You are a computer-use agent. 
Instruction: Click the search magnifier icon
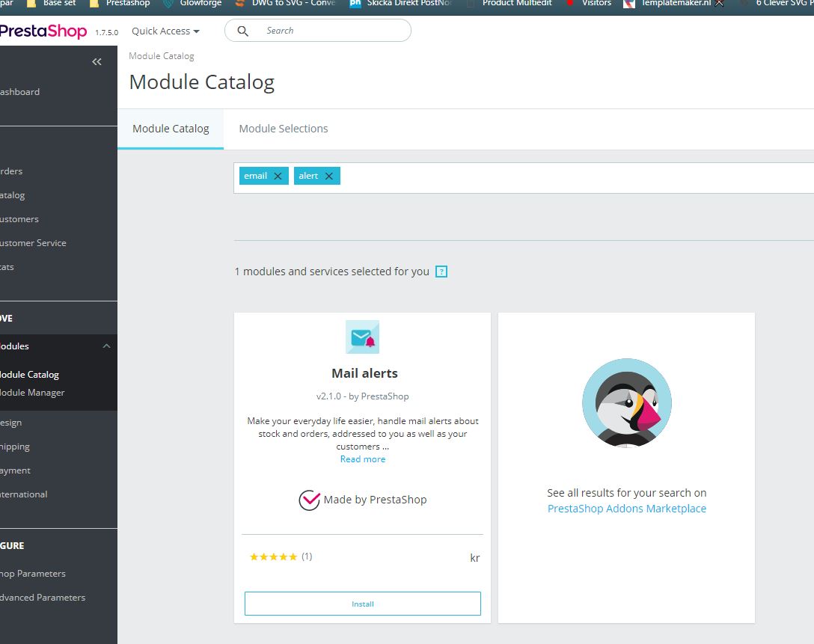click(x=242, y=31)
